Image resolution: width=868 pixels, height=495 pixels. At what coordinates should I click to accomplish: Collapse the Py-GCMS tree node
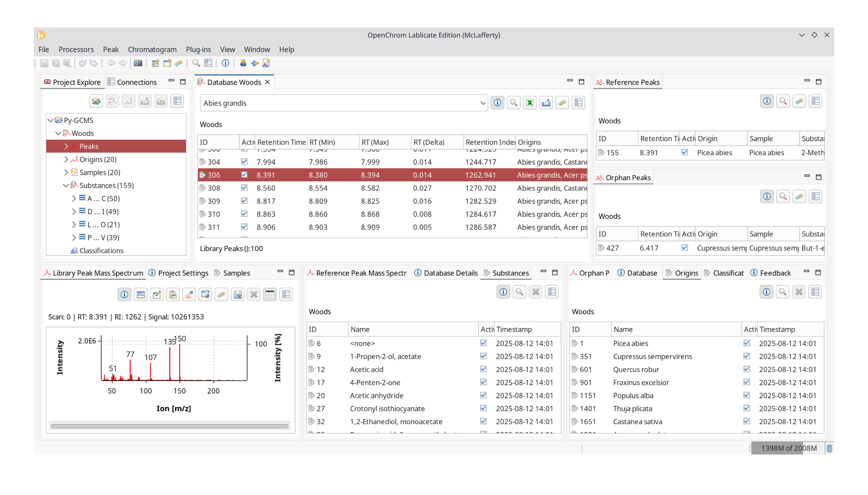[x=50, y=121]
